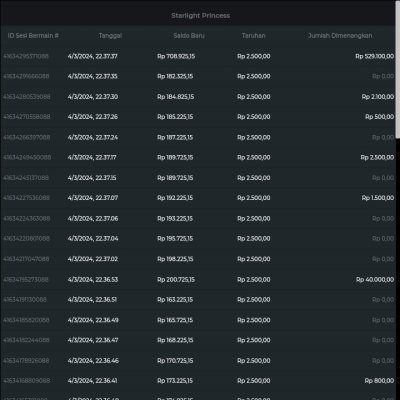This screenshot has width=400, height=400.
Task: Click the winnings amount Rp 1.500,00
Action: point(378,198)
